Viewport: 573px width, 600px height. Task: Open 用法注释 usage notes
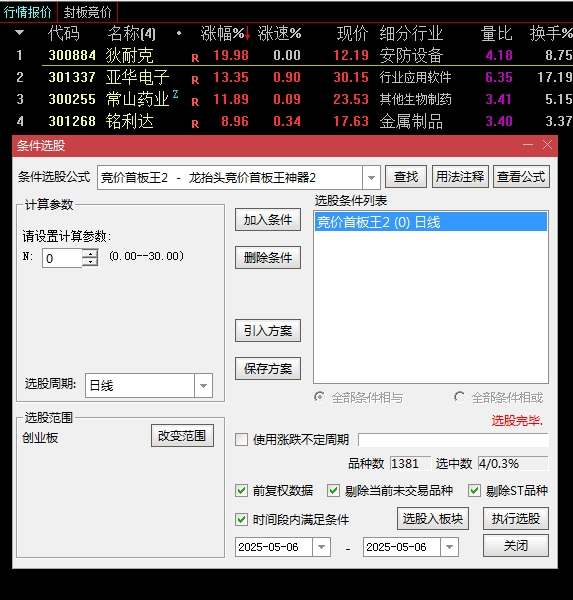click(460, 177)
